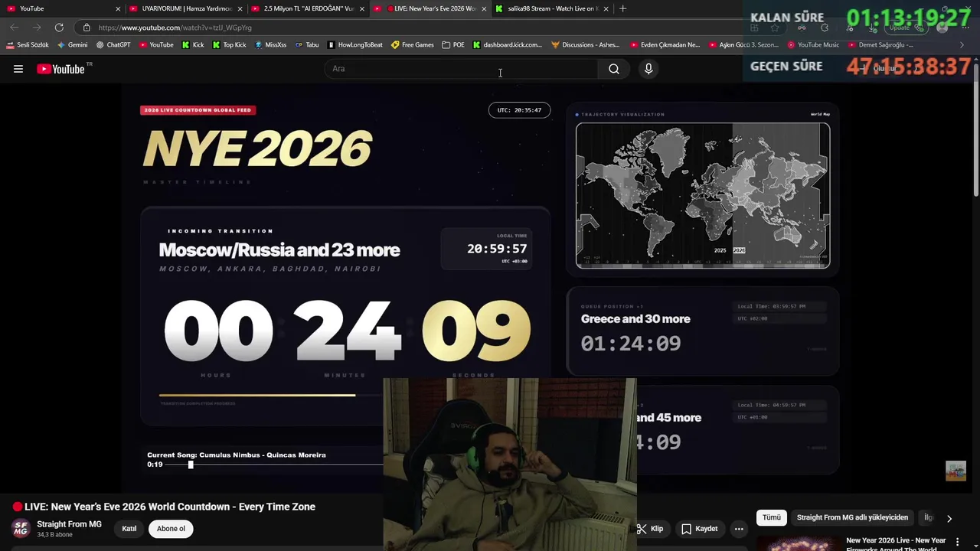Show more filter chips with right chevron

[x=949, y=518]
